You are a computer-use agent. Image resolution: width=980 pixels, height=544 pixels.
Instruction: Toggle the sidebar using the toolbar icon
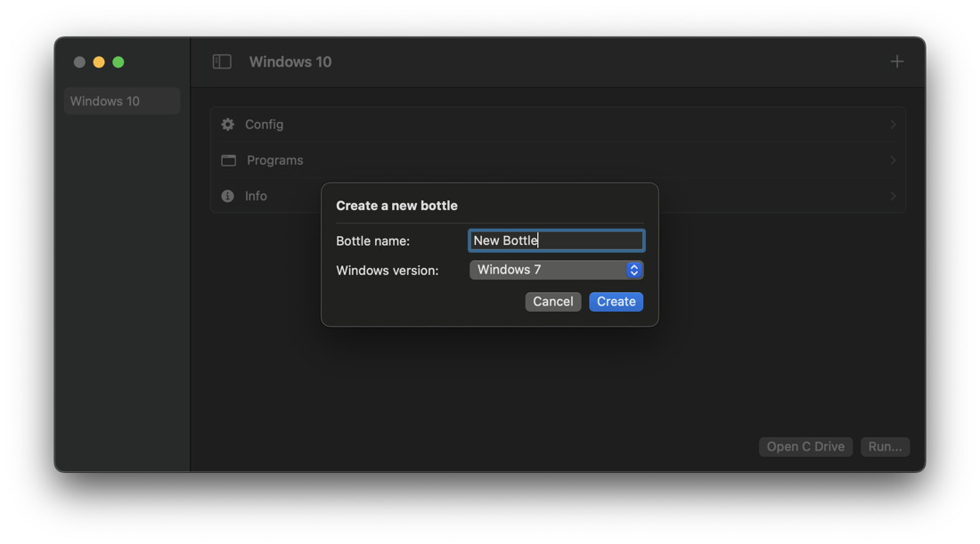pos(222,61)
